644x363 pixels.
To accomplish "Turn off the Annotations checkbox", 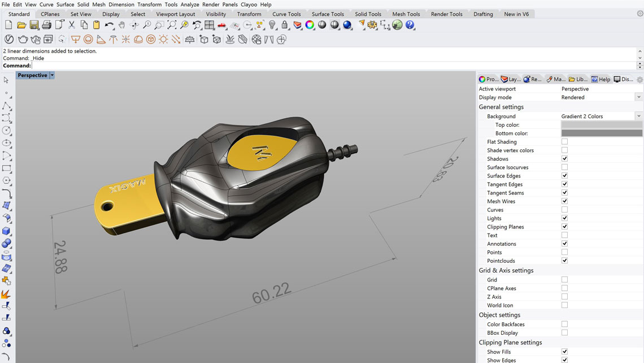I will click(x=565, y=244).
